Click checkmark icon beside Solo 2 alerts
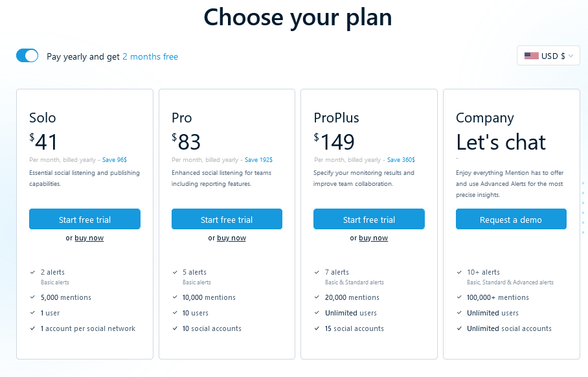The width and height of the screenshot is (588, 377). (x=32, y=272)
